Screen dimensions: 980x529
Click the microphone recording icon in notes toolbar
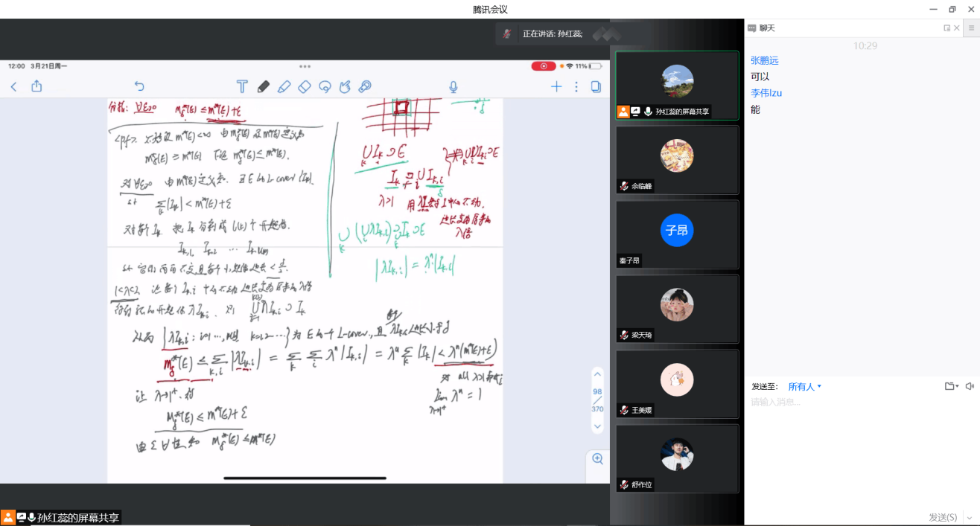[x=453, y=86]
